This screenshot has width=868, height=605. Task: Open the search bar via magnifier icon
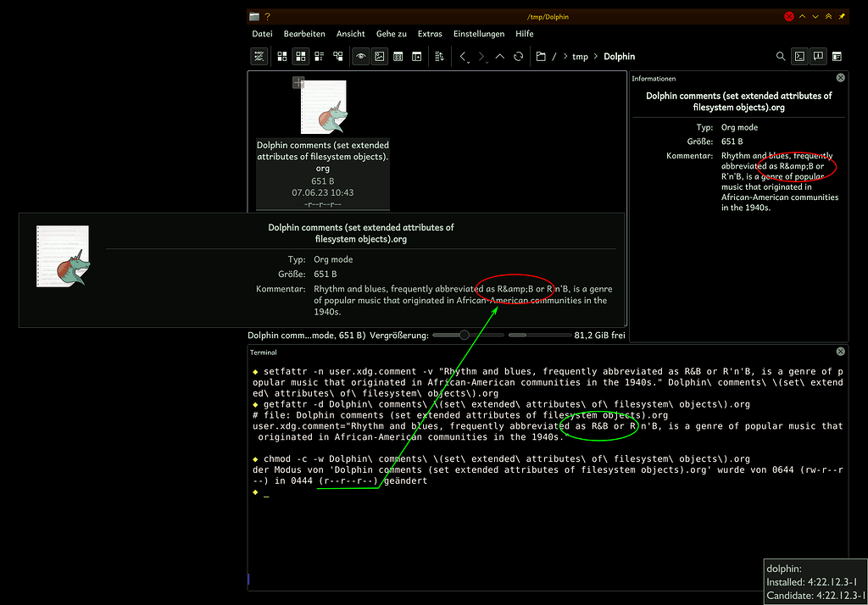(780, 56)
